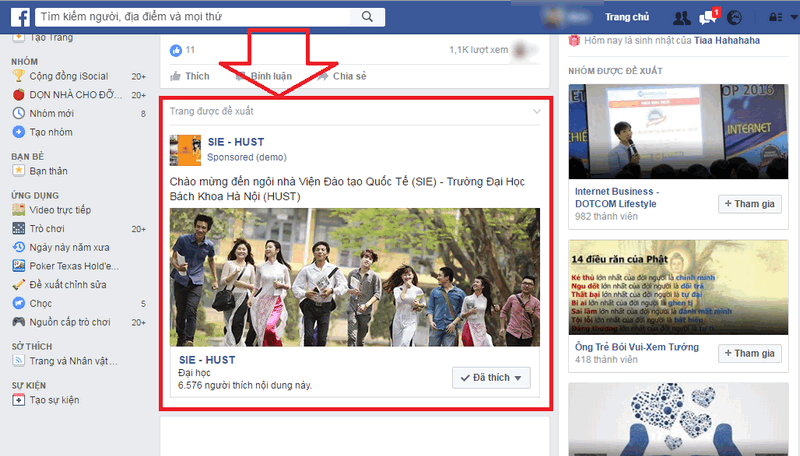Go to Trang chủ home tab
800x456 pixels.
point(627,17)
